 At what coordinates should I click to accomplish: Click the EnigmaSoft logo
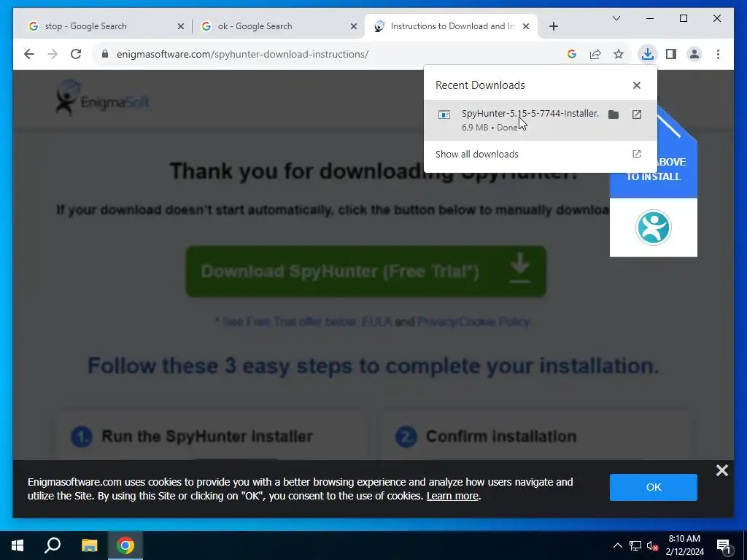point(102,98)
